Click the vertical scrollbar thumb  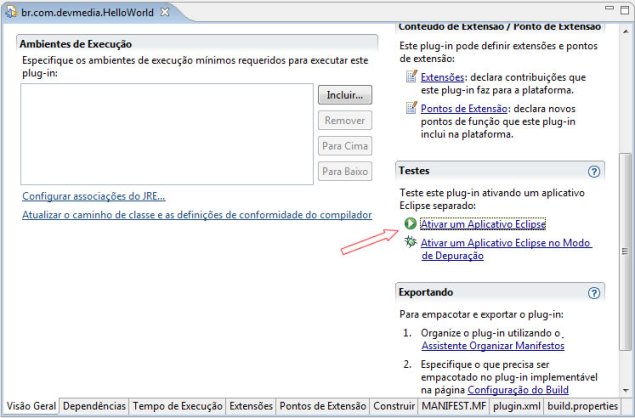625,251
